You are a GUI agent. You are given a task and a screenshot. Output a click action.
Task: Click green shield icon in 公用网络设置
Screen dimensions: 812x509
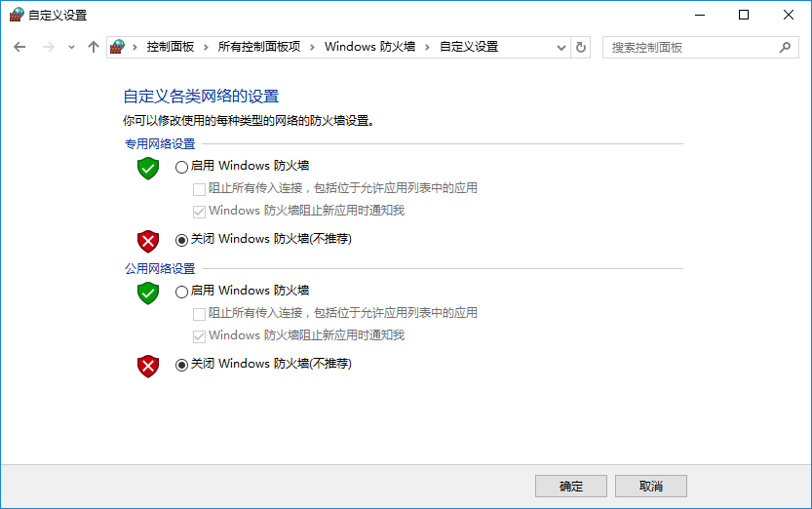pyautogui.click(x=148, y=294)
